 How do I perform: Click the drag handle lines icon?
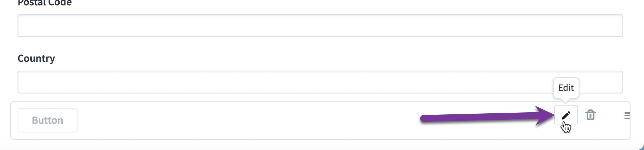627,116
